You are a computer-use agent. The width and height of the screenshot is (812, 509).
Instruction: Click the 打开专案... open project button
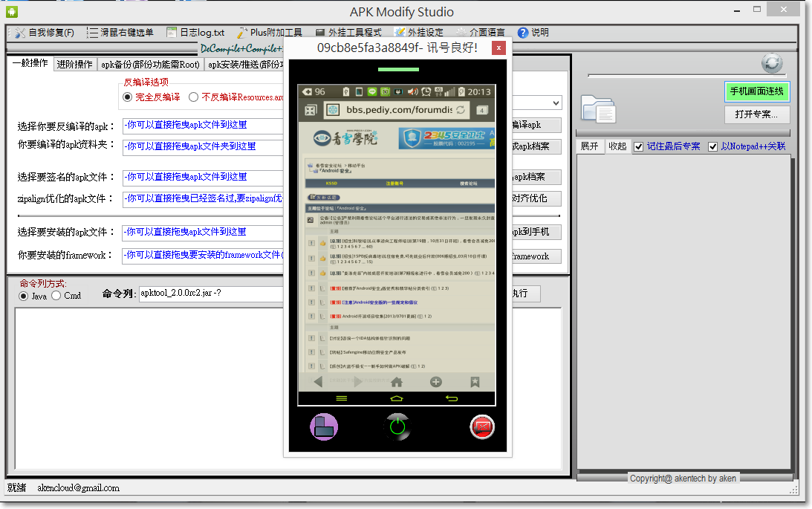(x=756, y=114)
